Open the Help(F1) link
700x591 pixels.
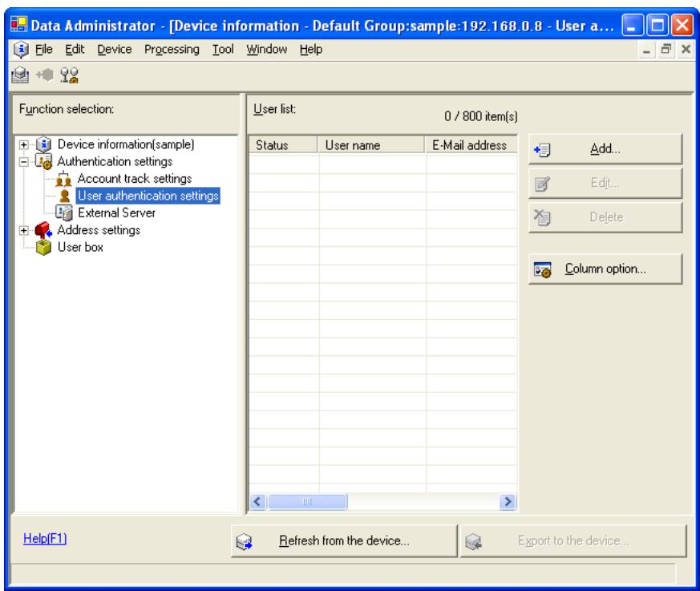tap(45, 538)
